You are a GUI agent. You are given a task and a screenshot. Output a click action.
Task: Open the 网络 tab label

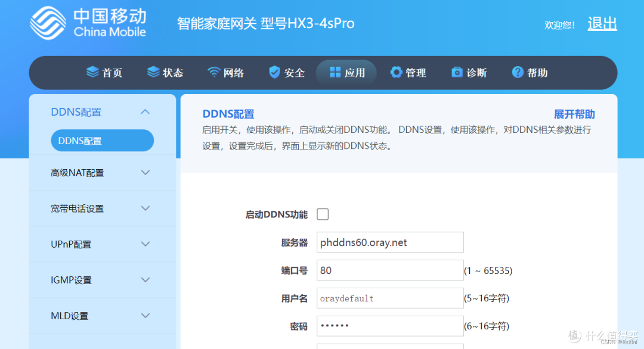234,73
